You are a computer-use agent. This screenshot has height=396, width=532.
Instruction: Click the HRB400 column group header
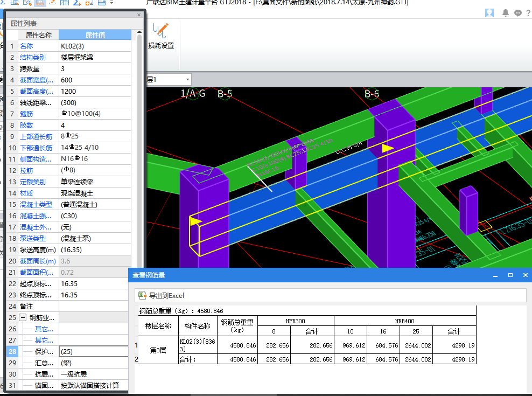point(405,321)
